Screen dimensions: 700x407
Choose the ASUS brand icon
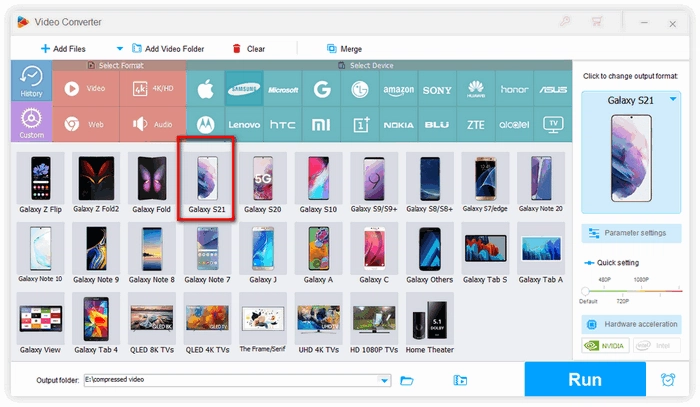(x=553, y=89)
